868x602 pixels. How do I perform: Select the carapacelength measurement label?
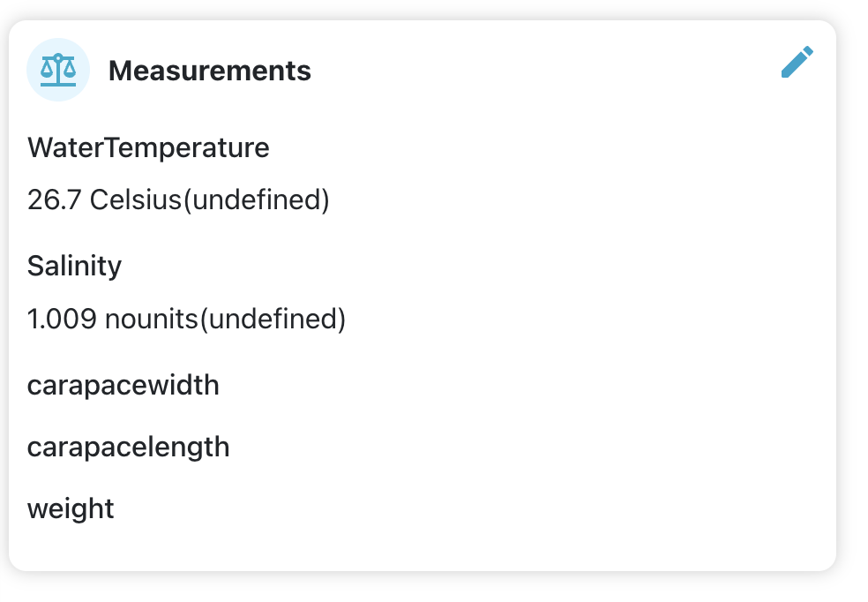tap(129, 447)
